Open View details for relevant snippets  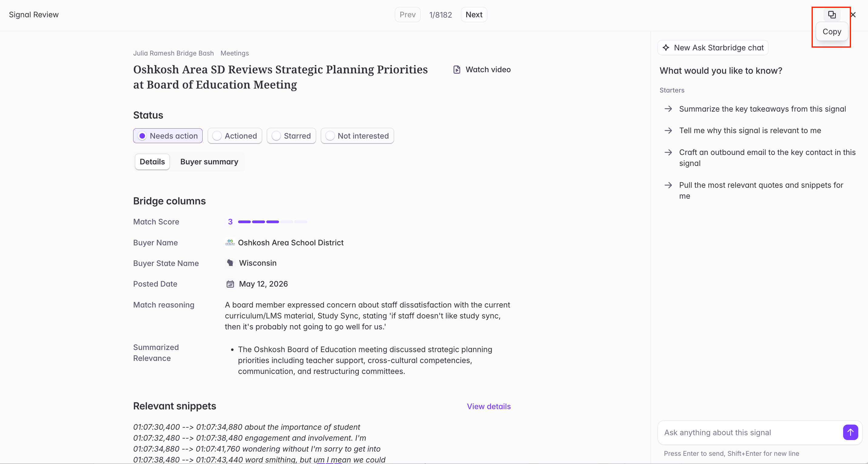coord(489,406)
